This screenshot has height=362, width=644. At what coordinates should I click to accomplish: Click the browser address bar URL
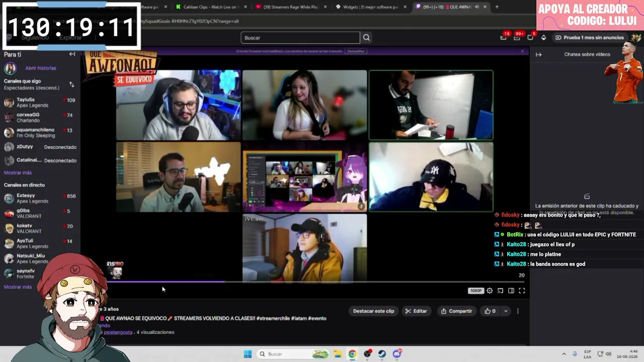pos(190,21)
